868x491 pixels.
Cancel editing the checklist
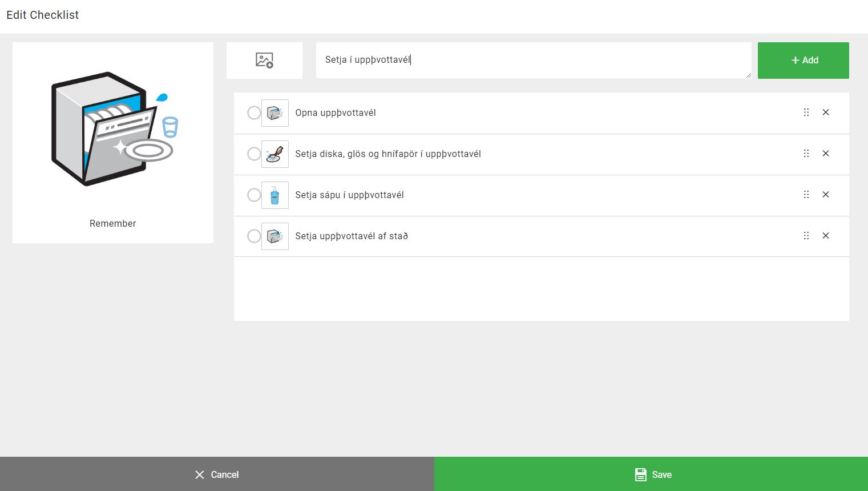217,474
